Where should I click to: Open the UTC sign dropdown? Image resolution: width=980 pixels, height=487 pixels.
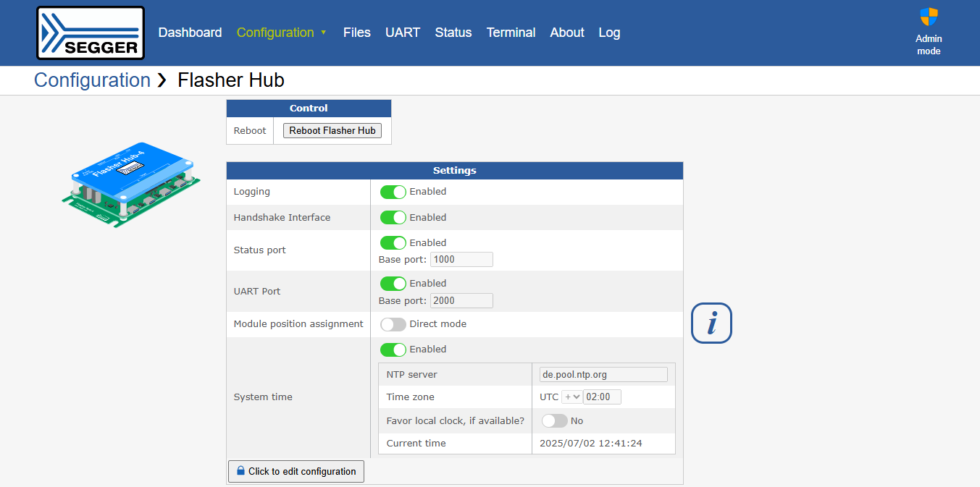(x=571, y=397)
